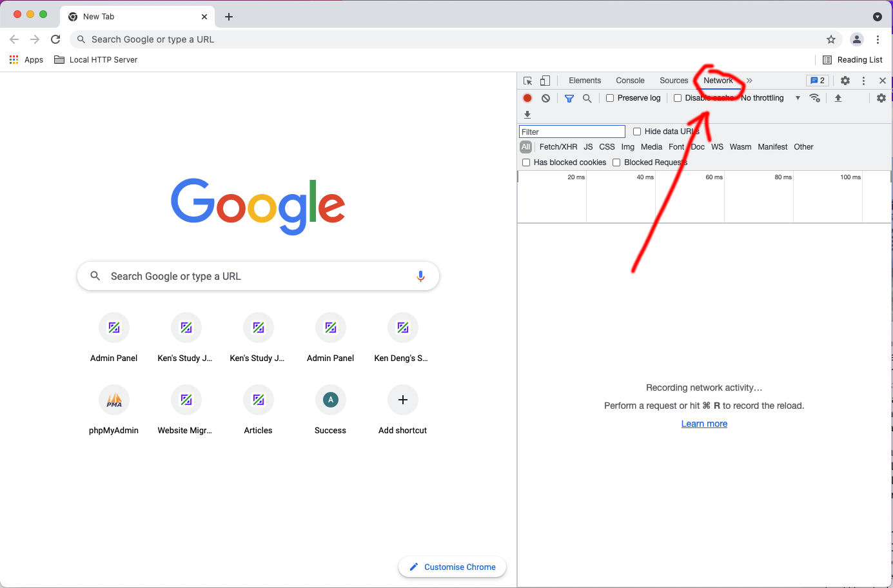The height and width of the screenshot is (588, 893).
Task: Open the tab search dropdown arrow
Action: click(x=878, y=17)
